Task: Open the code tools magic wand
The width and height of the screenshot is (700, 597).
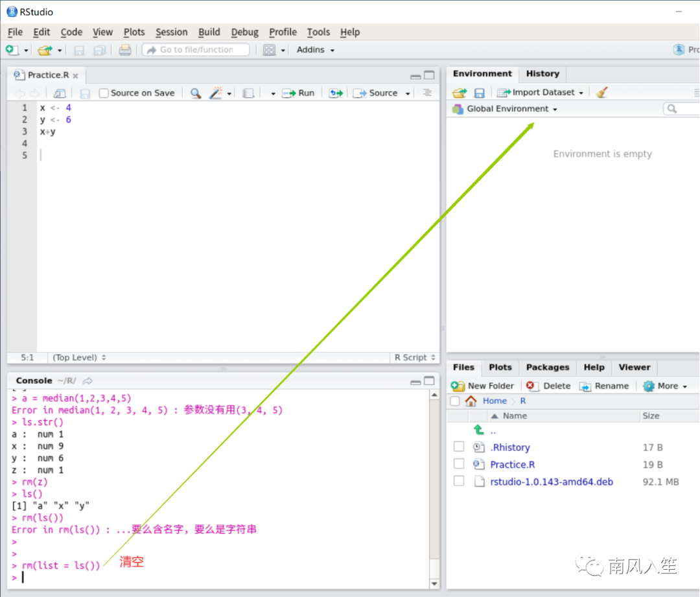Action: click(216, 93)
